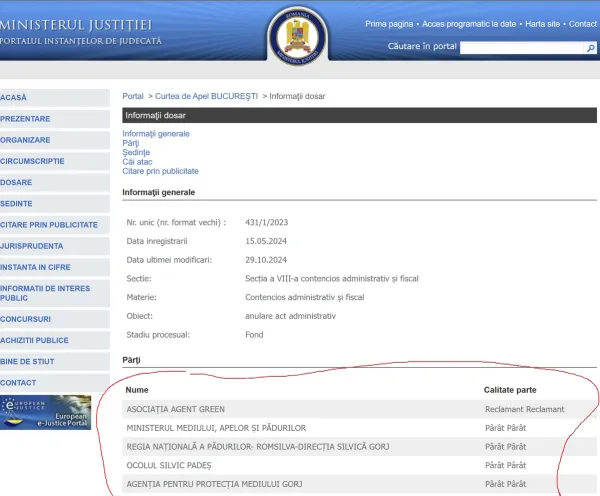Open Acces programatic la date
This screenshot has height=496, width=600.
point(470,23)
